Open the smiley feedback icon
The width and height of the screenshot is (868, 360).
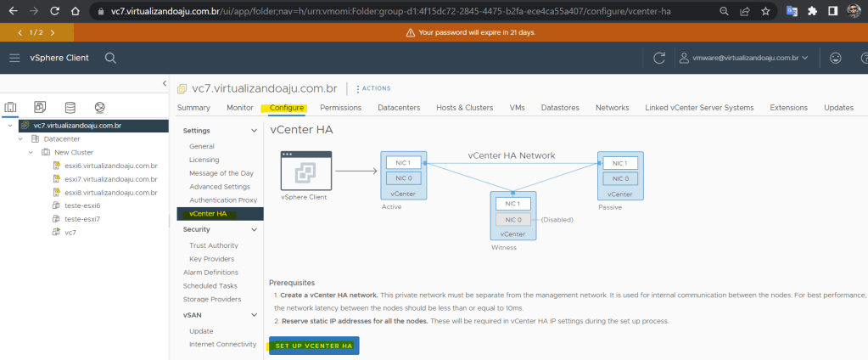point(835,58)
